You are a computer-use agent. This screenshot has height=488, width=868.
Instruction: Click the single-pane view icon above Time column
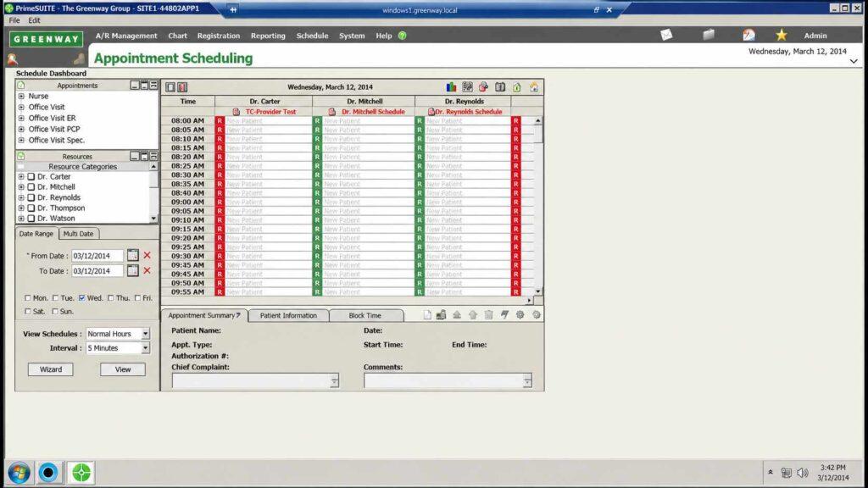[x=170, y=87]
